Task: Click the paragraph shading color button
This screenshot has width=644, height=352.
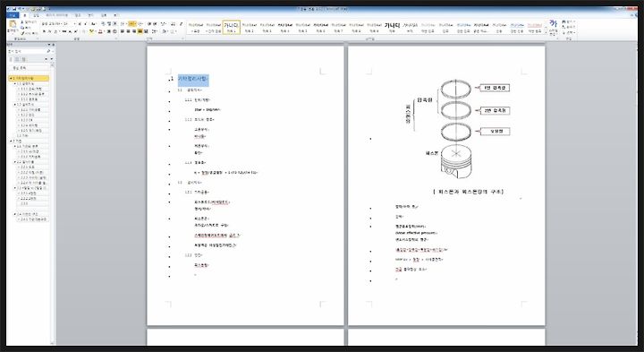Action: tap(164, 31)
